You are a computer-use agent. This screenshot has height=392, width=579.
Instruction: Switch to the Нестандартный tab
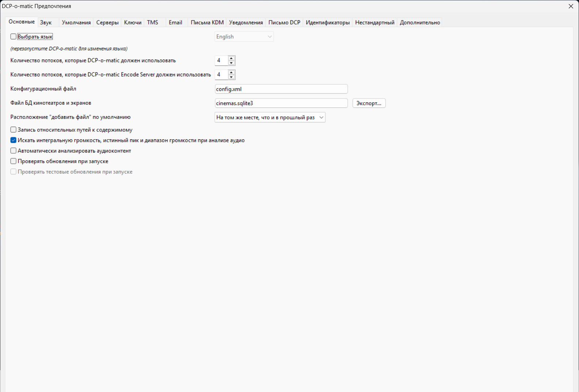coord(375,23)
